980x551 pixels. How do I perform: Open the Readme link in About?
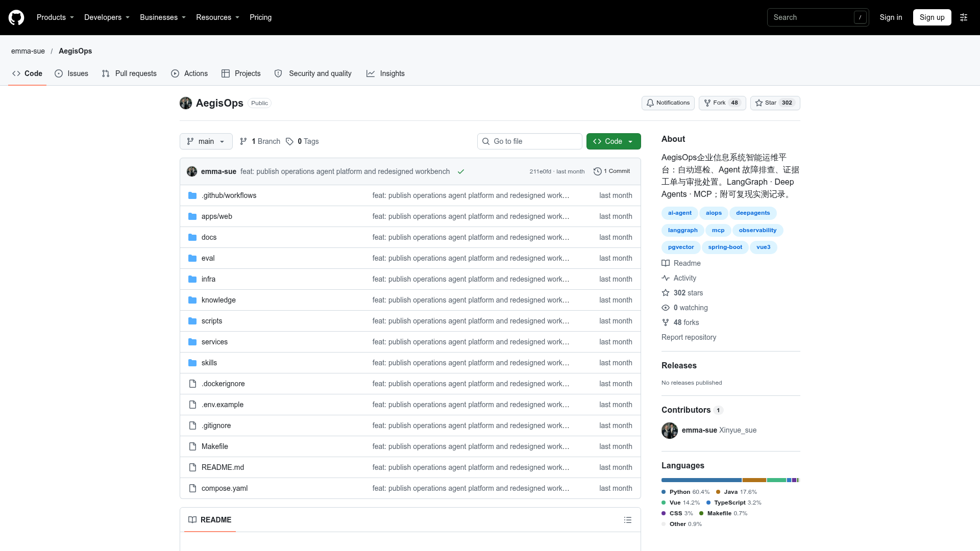[681, 263]
